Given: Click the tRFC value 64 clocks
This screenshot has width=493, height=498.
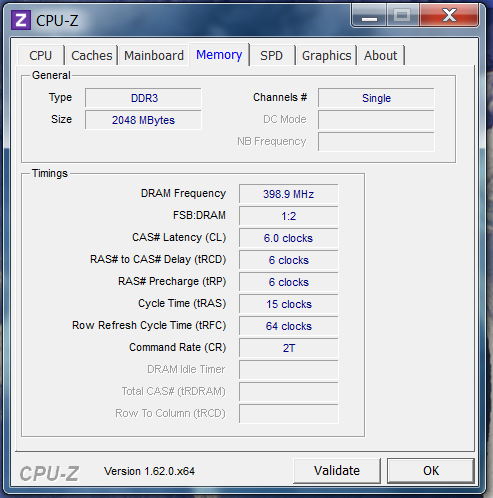Looking at the screenshot, I should [289, 326].
